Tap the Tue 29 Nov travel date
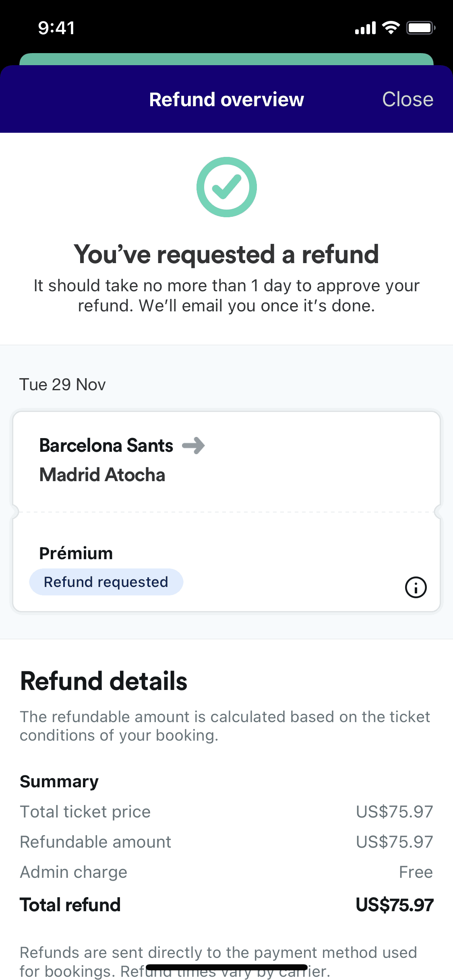The width and height of the screenshot is (453, 980). [62, 385]
